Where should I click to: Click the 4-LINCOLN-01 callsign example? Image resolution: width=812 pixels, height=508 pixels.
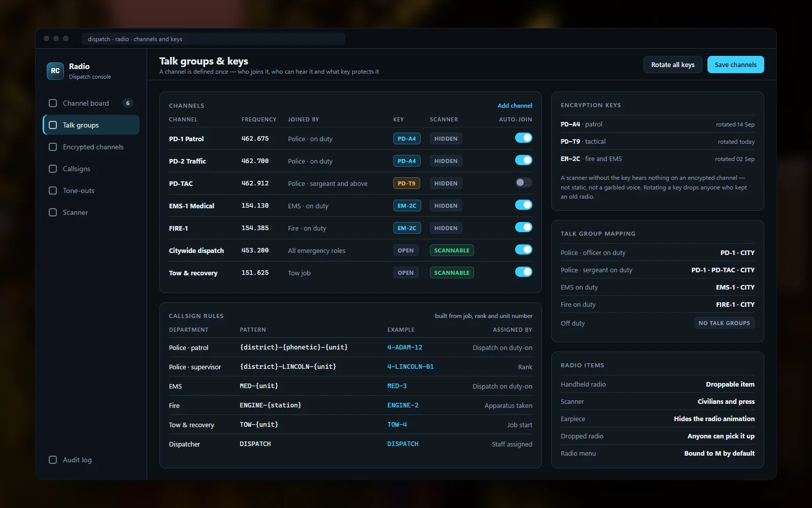[x=410, y=367]
